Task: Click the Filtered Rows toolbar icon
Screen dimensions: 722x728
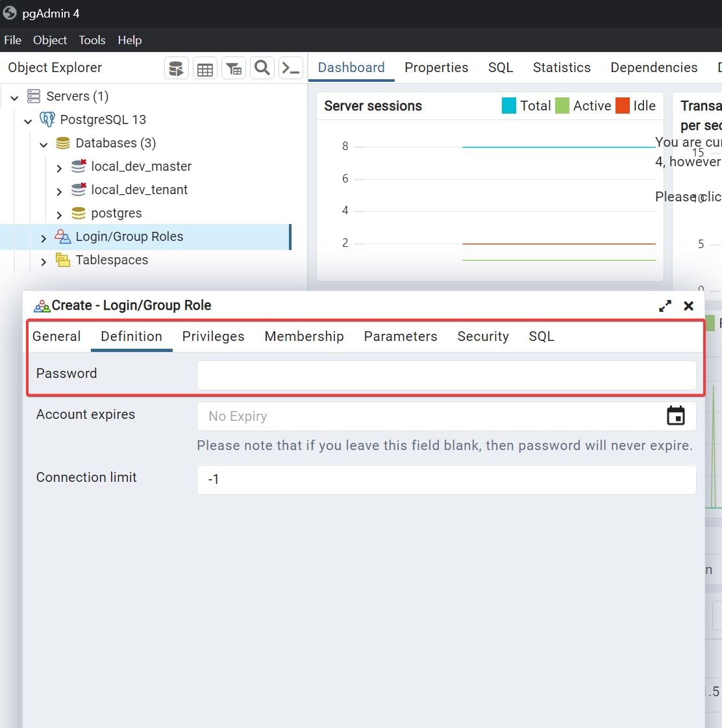Action: click(234, 68)
